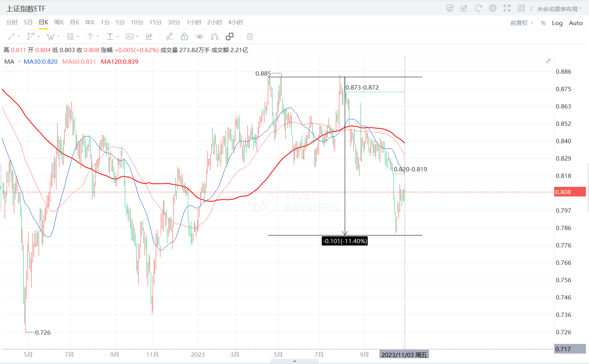Image resolution: width=589 pixels, height=364 pixels.
Task: Select the line drawing tool
Action: tap(11, 37)
